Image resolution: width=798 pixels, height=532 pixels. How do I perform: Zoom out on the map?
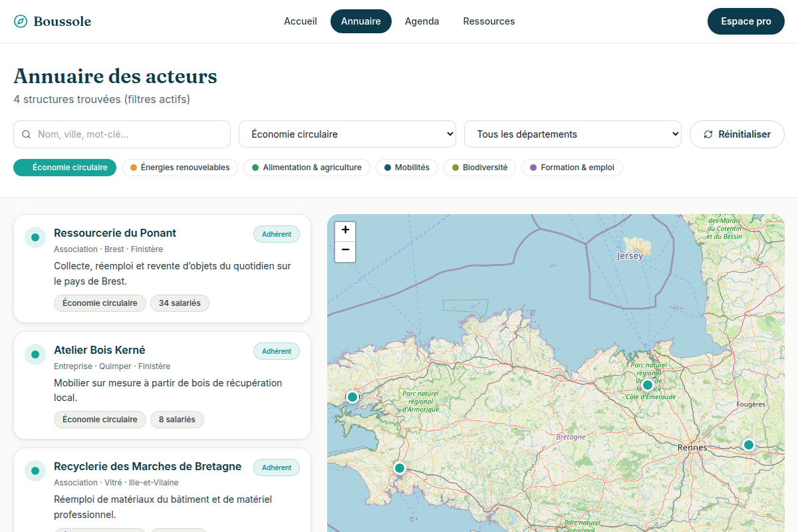coord(345,251)
